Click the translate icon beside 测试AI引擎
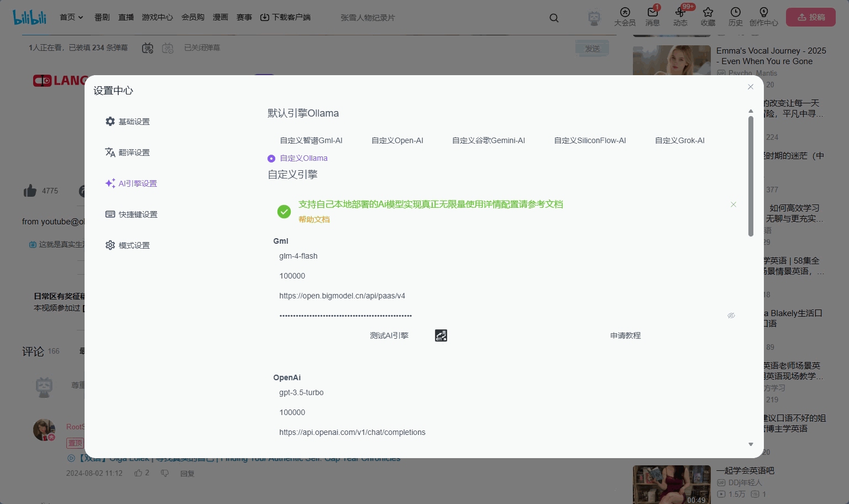The height and width of the screenshot is (504, 849). pyautogui.click(x=441, y=335)
